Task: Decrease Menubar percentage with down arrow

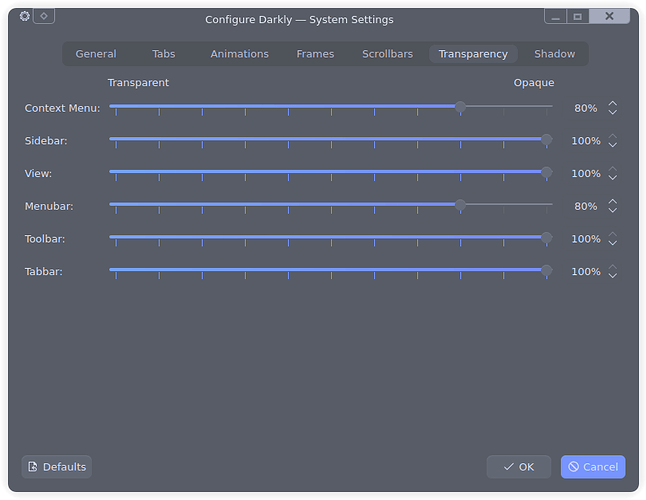Action: (x=613, y=210)
